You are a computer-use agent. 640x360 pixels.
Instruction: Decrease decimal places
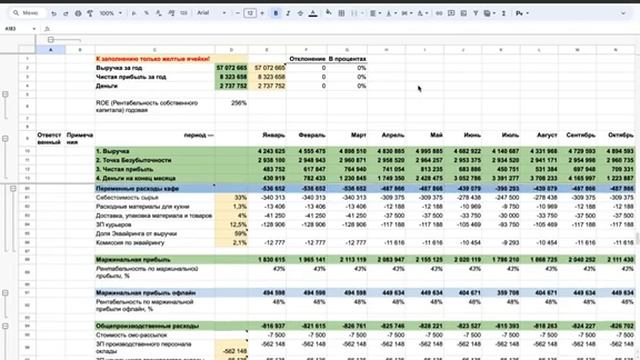click(159, 13)
